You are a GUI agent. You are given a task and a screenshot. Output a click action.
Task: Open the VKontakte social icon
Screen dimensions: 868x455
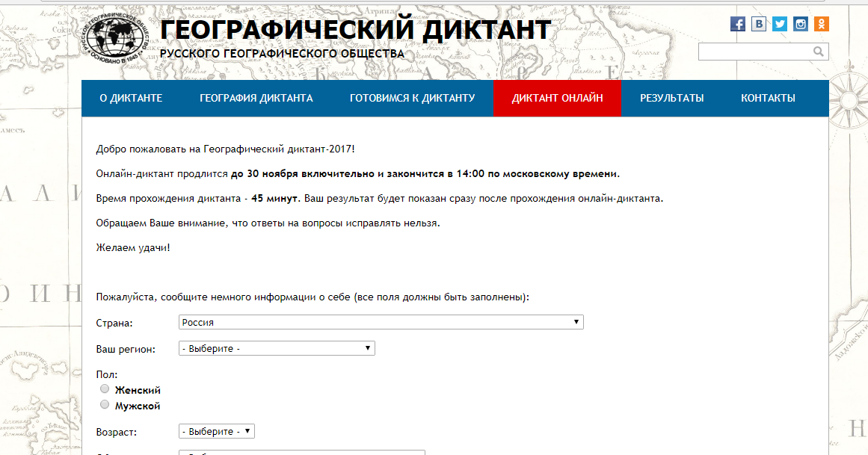coord(758,24)
